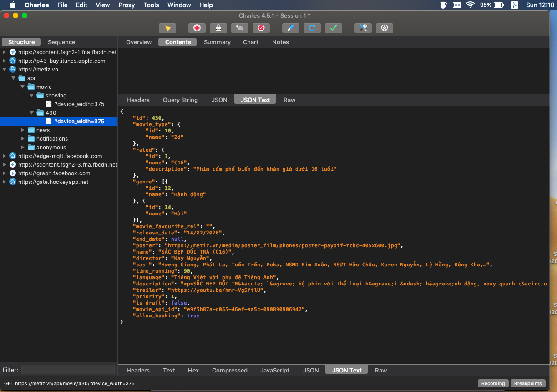The width and height of the screenshot is (557, 392).
Task: Expand the anonymous folder
Action: pos(23,148)
